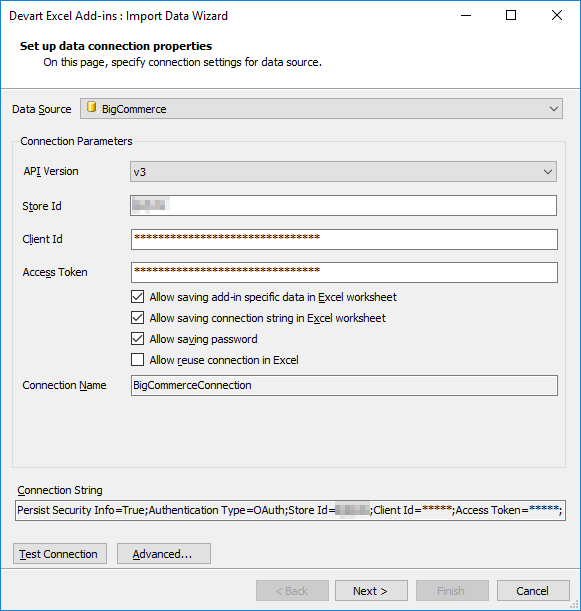Uncheck Allow saving add-in specific data

tap(138, 297)
